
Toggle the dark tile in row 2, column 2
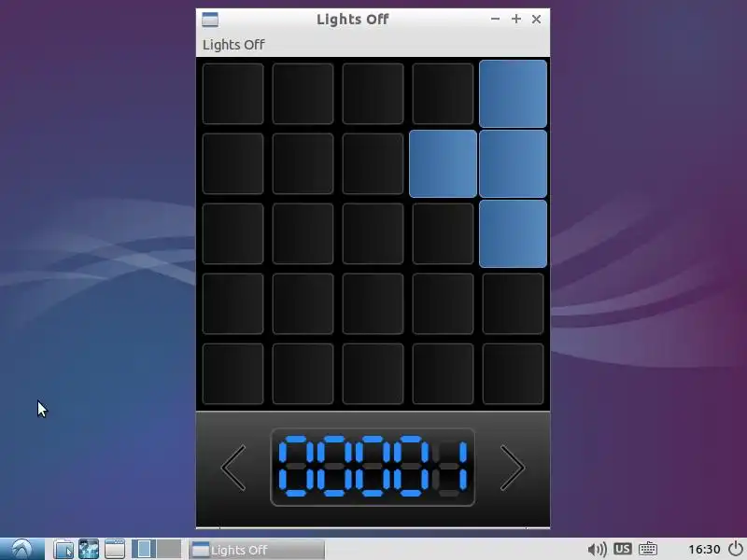tap(303, 164)
